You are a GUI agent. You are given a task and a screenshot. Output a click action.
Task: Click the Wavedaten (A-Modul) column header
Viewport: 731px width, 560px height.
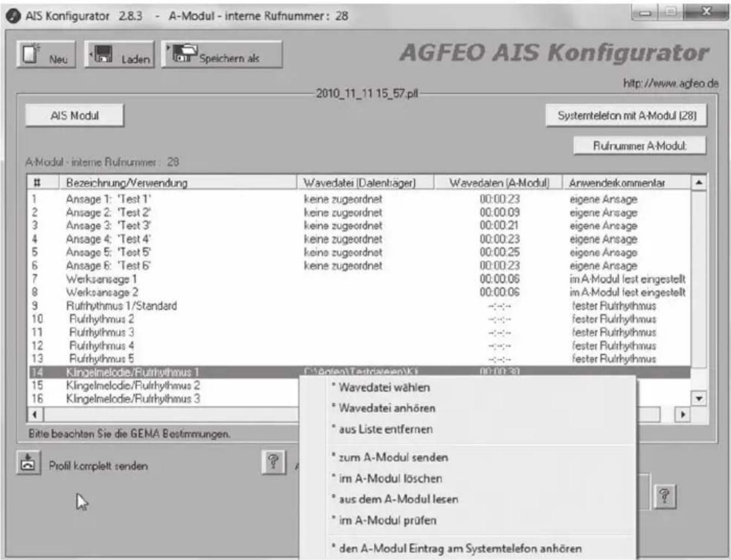[x=498, y=183]
